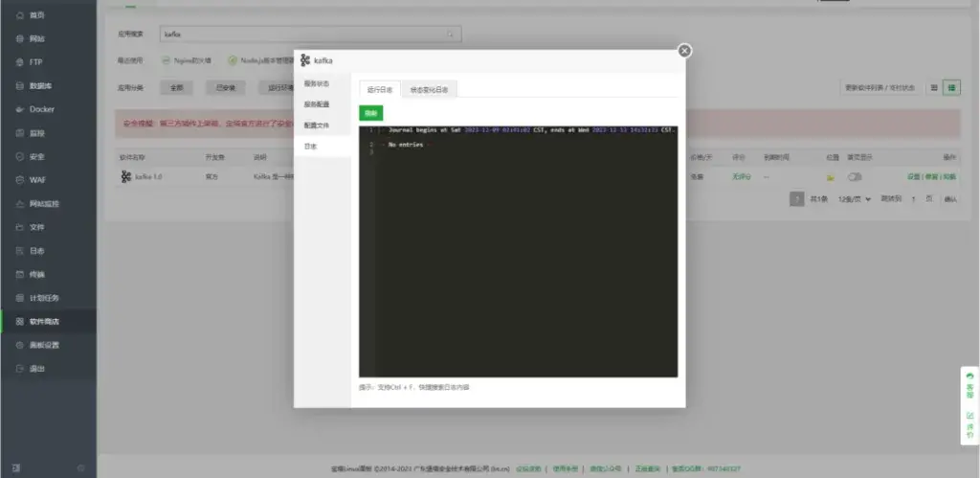Open the 数据库 database icon in sidebar
The width and height of the screenshot is (980, 478).
pos(19,85)
